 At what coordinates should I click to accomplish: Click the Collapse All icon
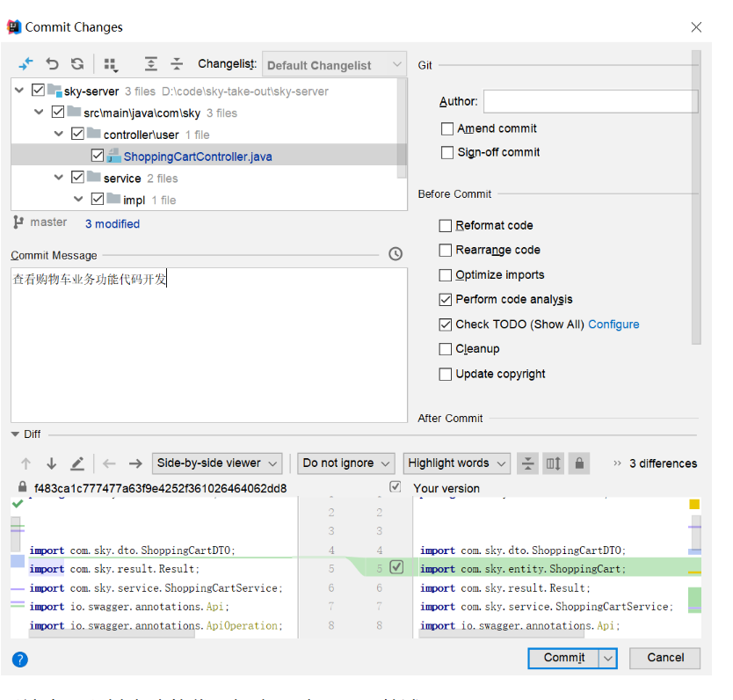coord(177,63)
